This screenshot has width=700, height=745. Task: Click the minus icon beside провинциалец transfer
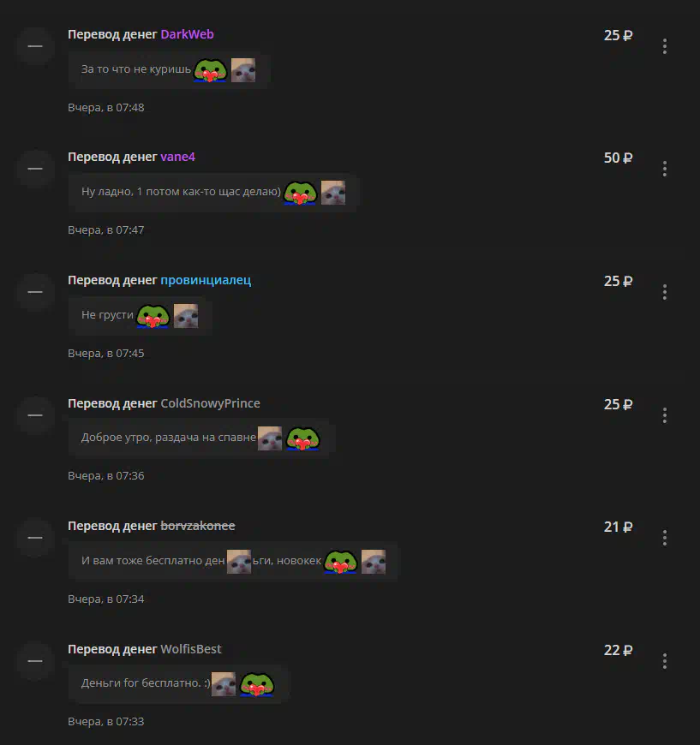[35, 292]
